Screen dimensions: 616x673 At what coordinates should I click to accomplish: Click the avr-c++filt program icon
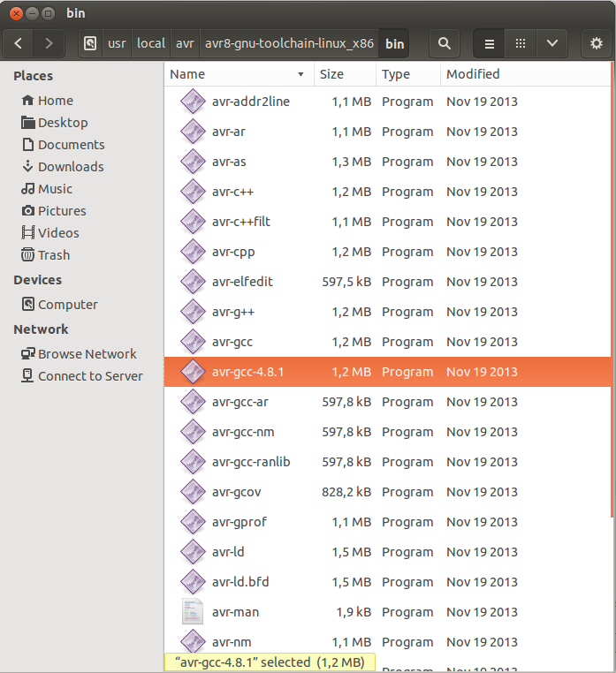point(193,222)
